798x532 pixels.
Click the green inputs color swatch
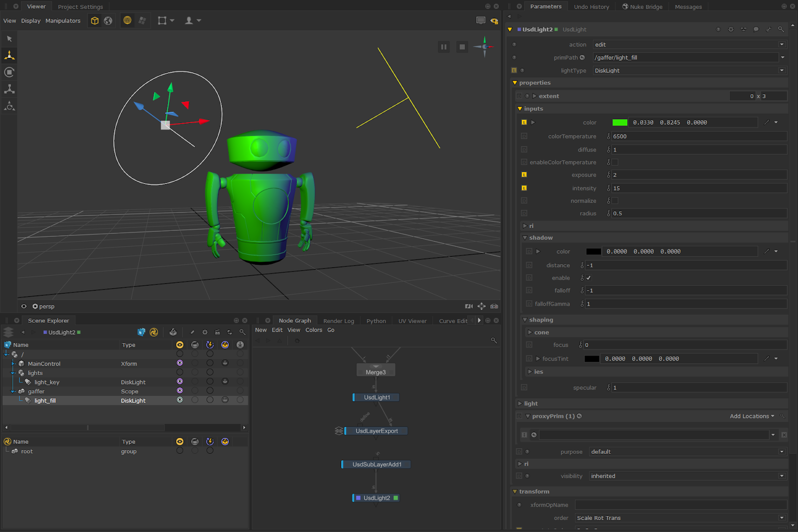pyautogui.click(x=620, y=123)
